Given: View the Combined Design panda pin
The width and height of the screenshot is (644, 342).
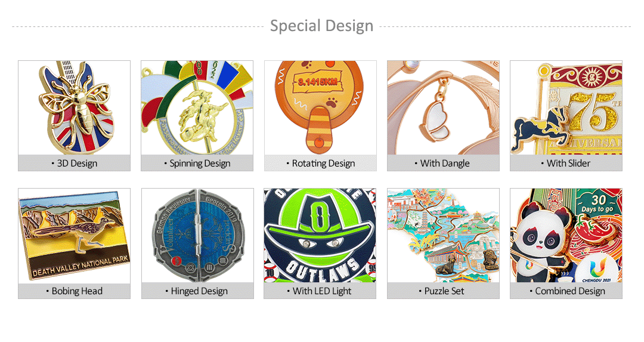Looking at the screenshot, I should (x=566, y=236).
